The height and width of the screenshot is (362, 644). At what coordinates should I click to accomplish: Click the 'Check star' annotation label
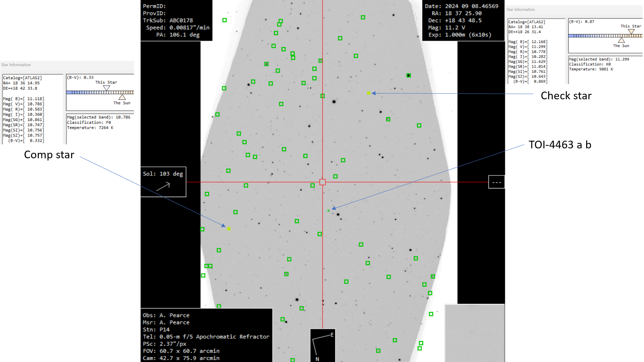point(566,96)
